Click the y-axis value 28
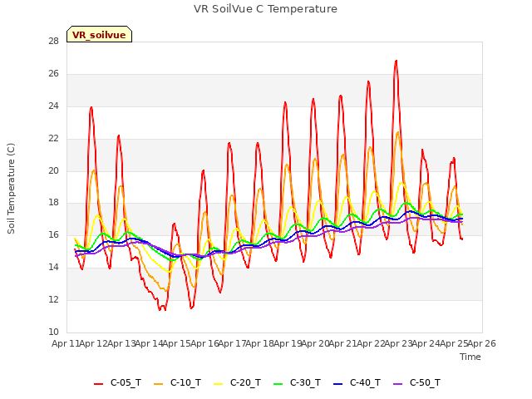Image resolution: width=532 pixels, height=399 pixels. pyautogui.click(x=53, y=41)
